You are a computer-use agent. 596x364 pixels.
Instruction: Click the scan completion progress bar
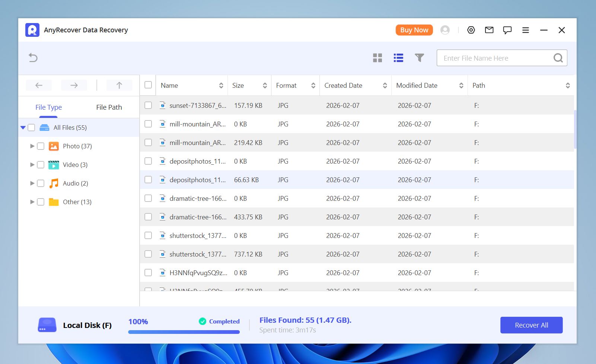point(184,332)
